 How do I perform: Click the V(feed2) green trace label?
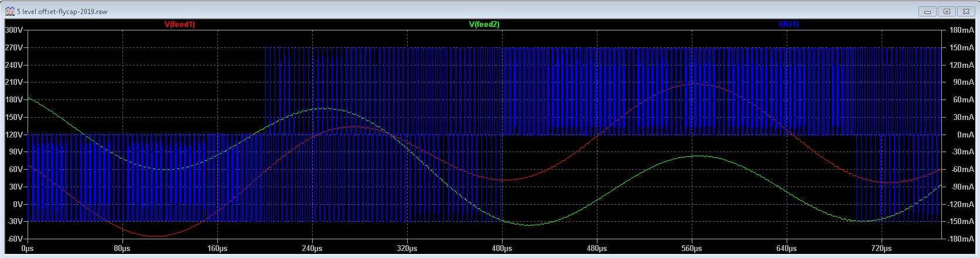[484, 25]
